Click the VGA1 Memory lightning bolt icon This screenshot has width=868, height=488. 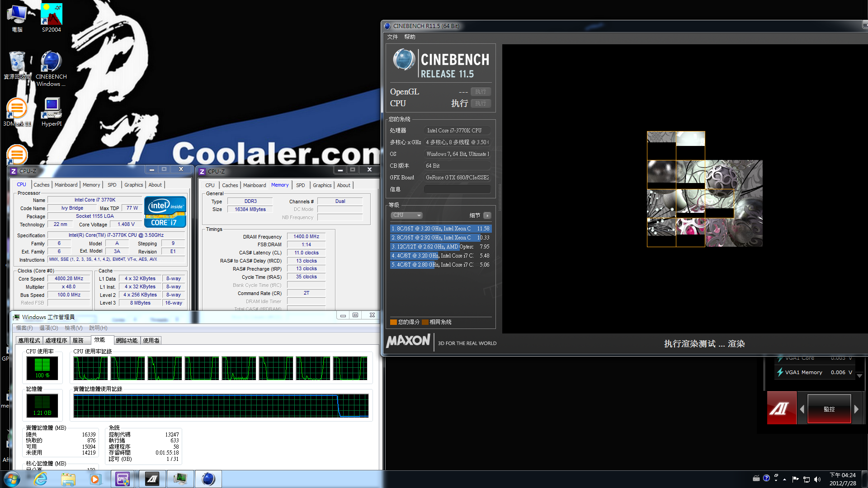(780, 372)
